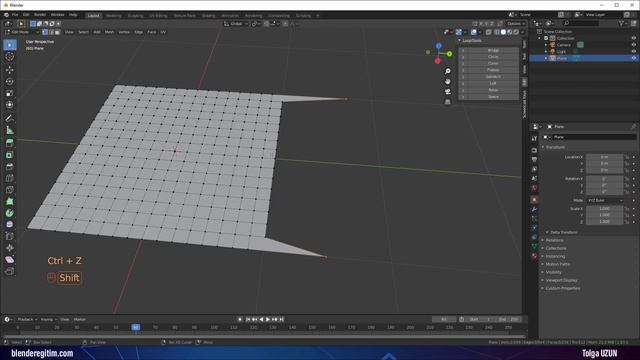Viewport: 640px width, 360px height.
Task: Expand the Camera item in outliner
Action: tap(546, 45)
